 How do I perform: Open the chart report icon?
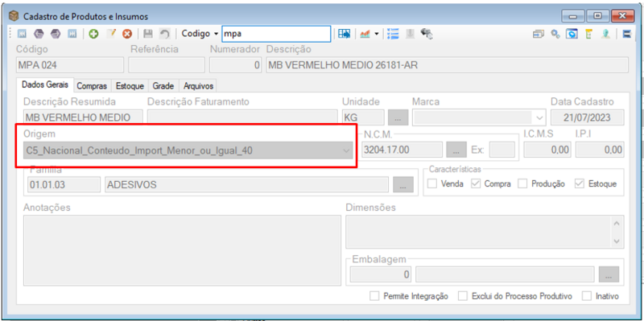point(365,34)
